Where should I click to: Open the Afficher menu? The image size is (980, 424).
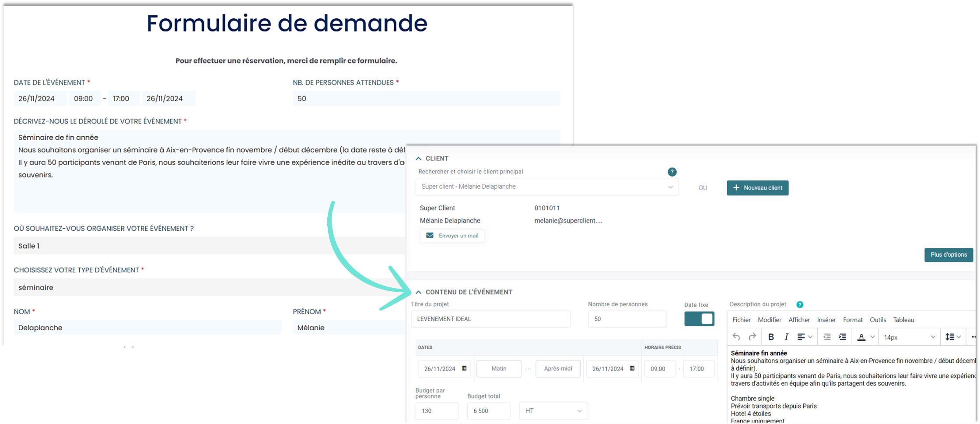(x=799, y=320)
